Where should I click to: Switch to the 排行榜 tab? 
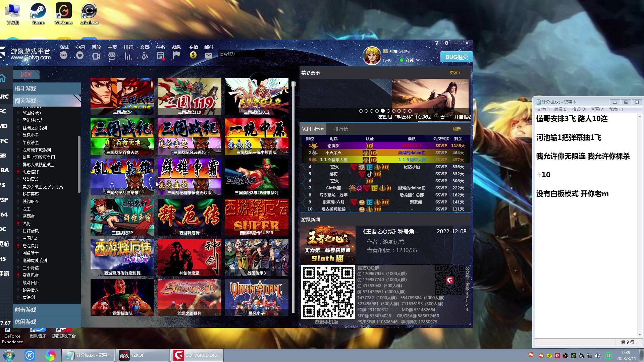coord(341,129)
